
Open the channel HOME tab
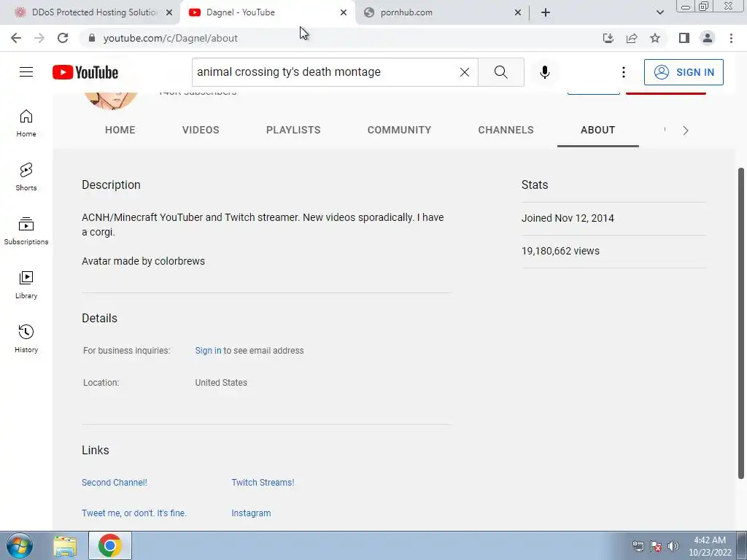(x=120, y=130)
